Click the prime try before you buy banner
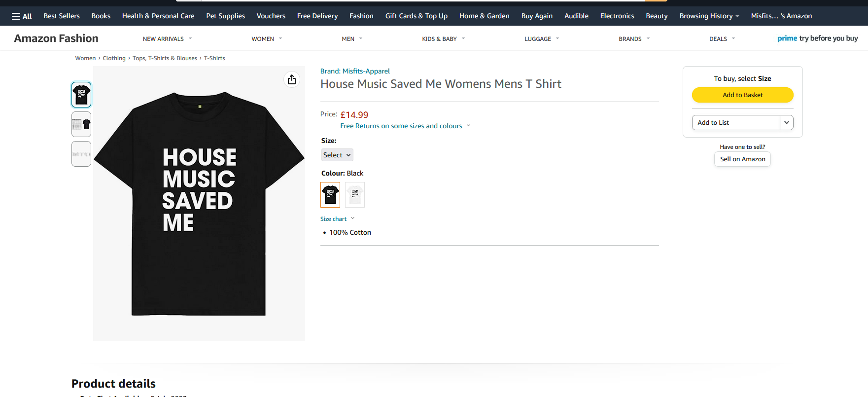 817,38
